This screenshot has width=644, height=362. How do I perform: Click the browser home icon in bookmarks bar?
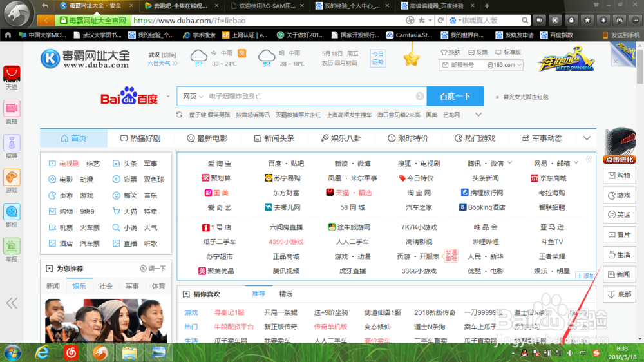pyautogui.click(x=8, y=35)
